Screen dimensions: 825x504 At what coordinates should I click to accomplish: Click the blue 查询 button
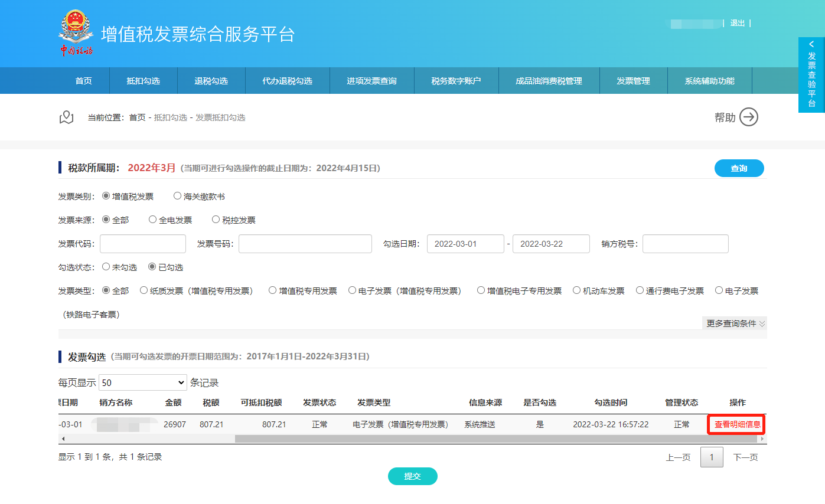(739, 168)
